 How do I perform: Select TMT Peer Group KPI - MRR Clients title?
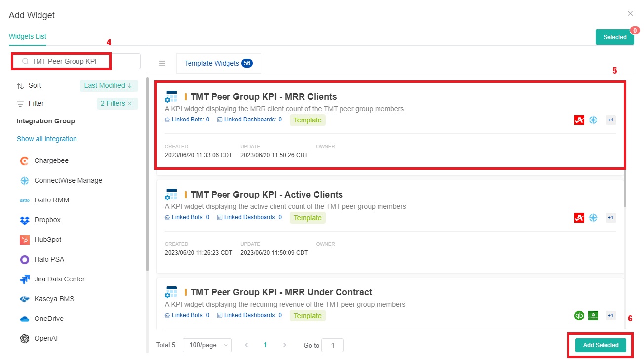point(264,97)
